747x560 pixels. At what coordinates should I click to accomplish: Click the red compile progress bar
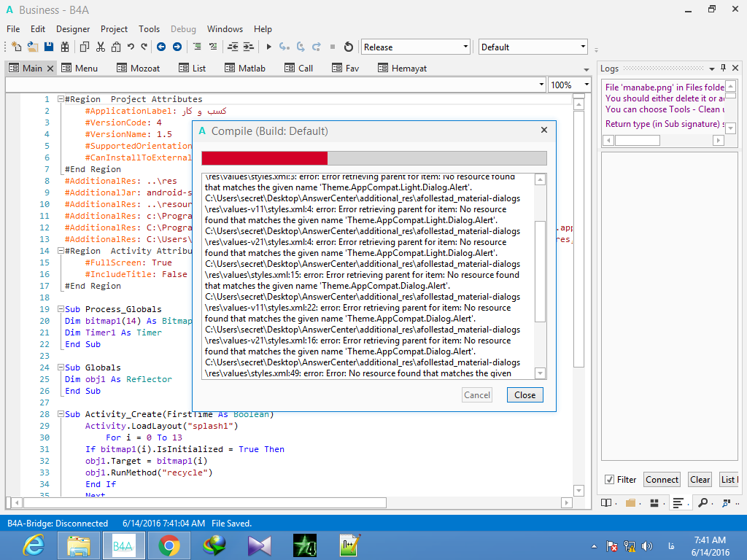point(263,157)
